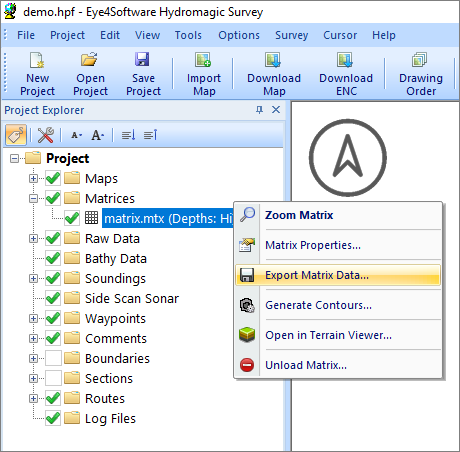
Task: Choose Zoom Matrix from context menu
Action: click(x=338, y=215)
